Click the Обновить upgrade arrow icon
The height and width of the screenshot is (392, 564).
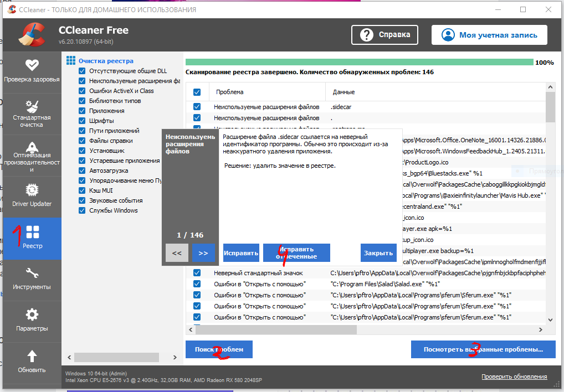32,356
